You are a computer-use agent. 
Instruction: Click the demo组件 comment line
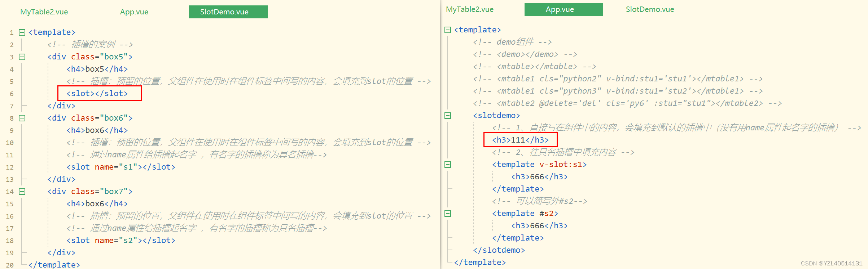coord(512,42)
